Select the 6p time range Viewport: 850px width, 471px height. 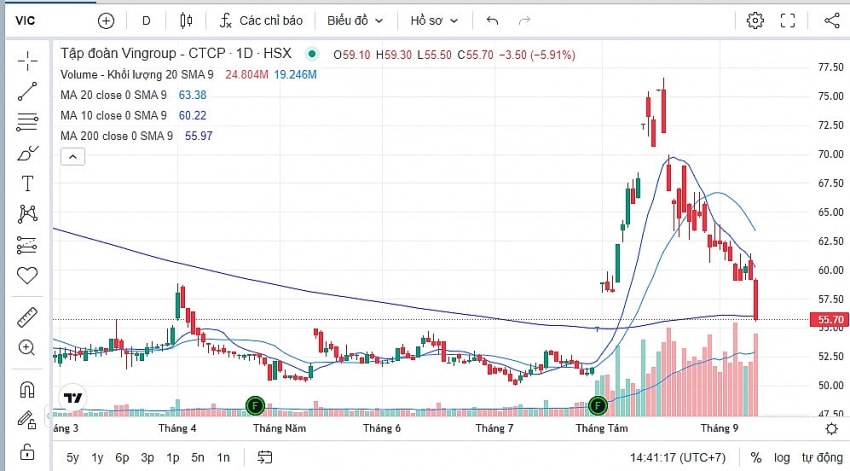[122, 457]
